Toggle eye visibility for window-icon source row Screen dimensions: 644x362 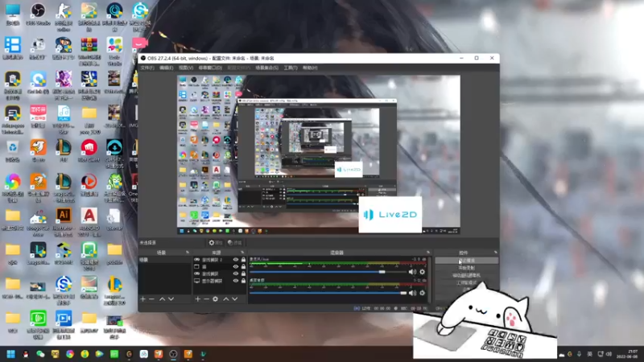(x=236, y=266)
